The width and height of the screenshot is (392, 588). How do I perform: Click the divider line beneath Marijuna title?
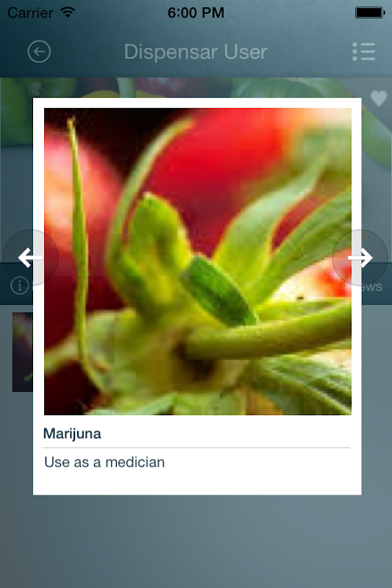point(196,448)
